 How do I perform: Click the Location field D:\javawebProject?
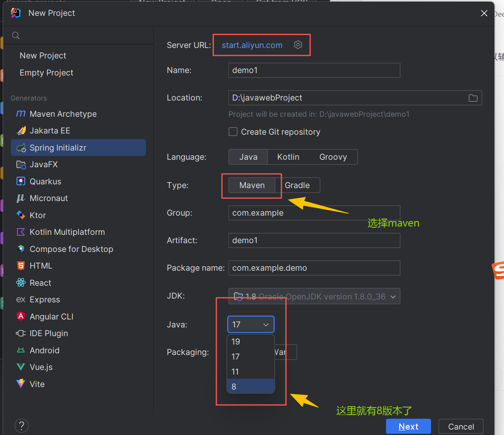(x=355, y=98)
